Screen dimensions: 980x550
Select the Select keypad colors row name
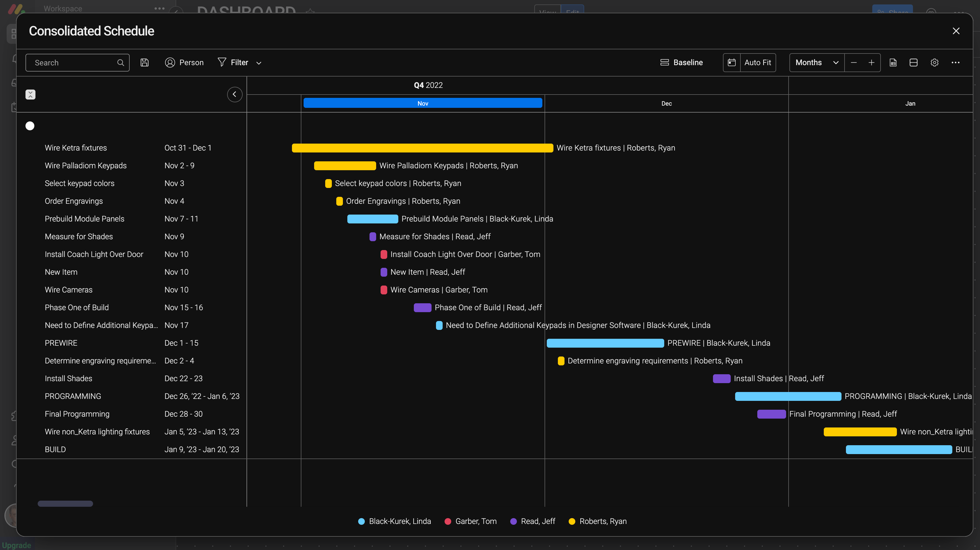(79, 183)
